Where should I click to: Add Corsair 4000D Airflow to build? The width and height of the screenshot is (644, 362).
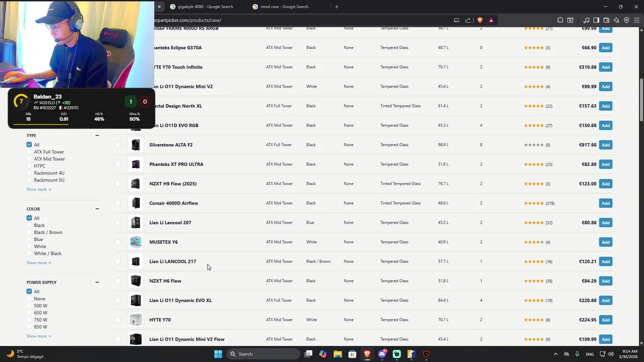tap(606, 203)
